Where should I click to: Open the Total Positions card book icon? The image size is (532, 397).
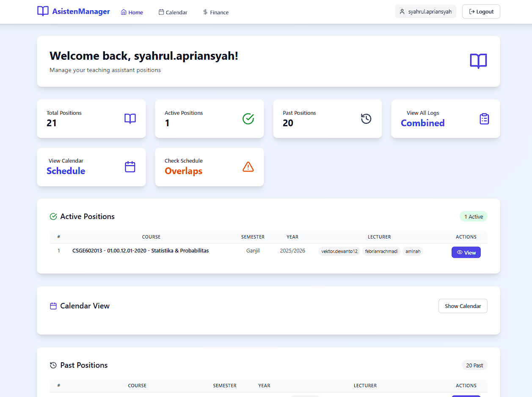click(x=130, y=119)
